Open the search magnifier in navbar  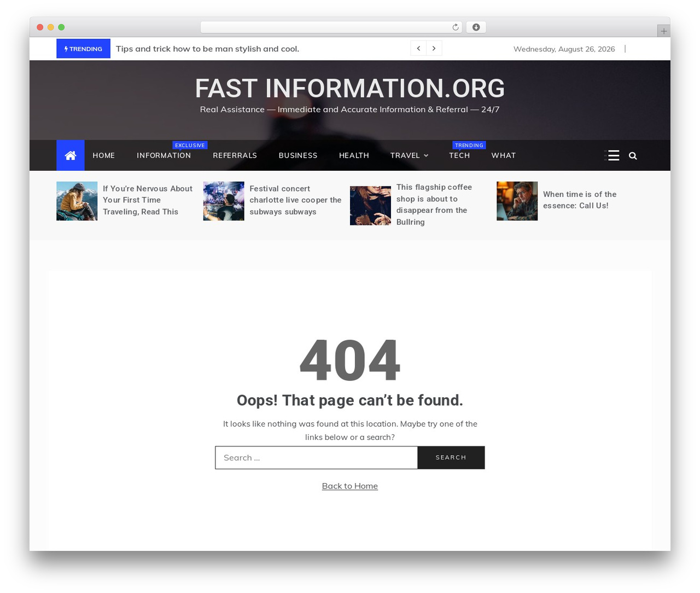tap(633, 156)
